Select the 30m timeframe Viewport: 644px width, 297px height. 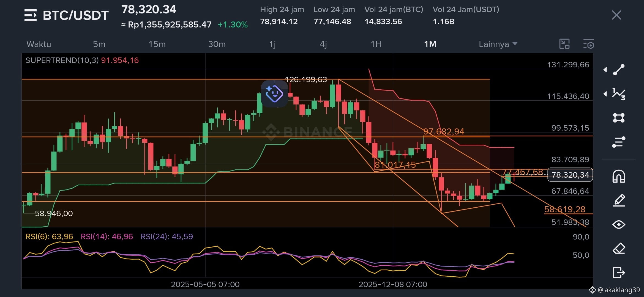point(217,44)
